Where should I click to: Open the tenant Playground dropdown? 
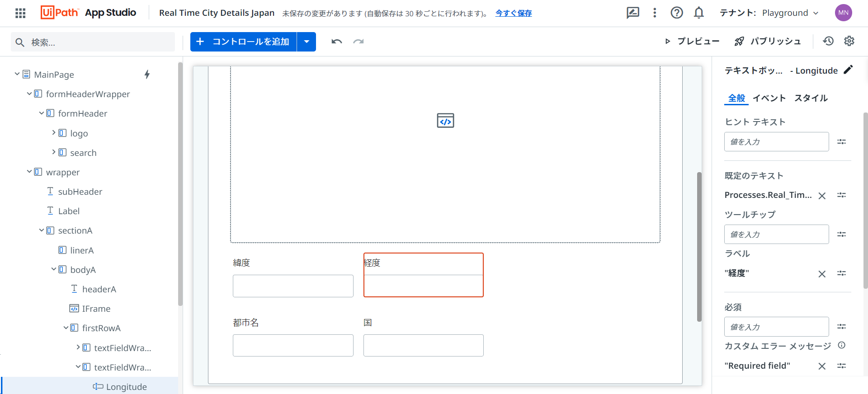coord(791,13)
